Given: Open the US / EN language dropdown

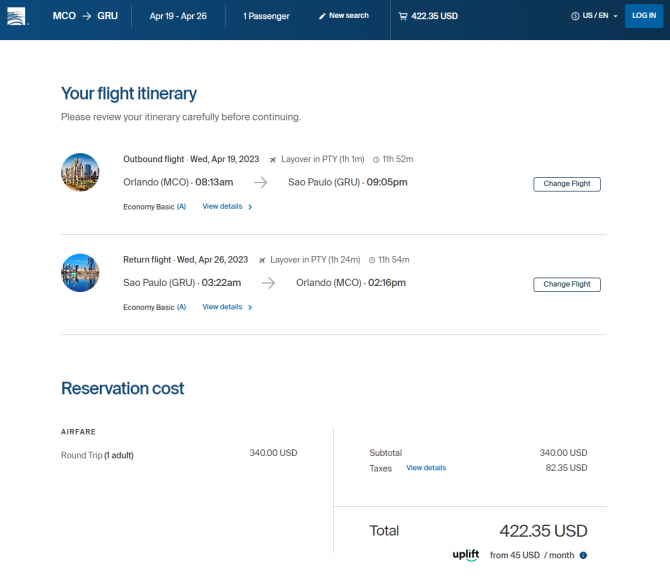Looking at the screenshot, I should click(595, 16).
